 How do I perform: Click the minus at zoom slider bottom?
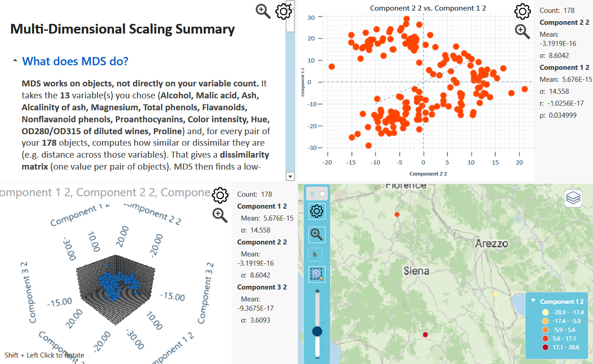(x=317, y=358)
